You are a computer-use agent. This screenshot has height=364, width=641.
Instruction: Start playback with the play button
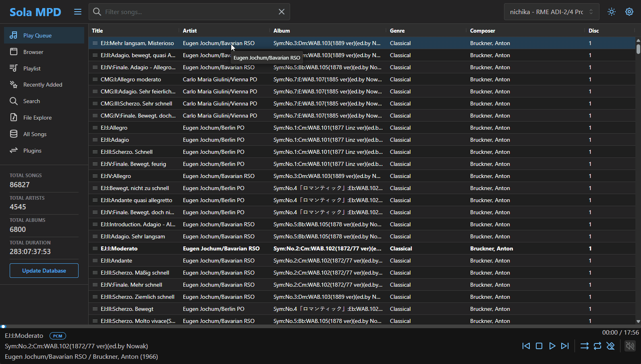pyautogui.click(x=552, y=346)
